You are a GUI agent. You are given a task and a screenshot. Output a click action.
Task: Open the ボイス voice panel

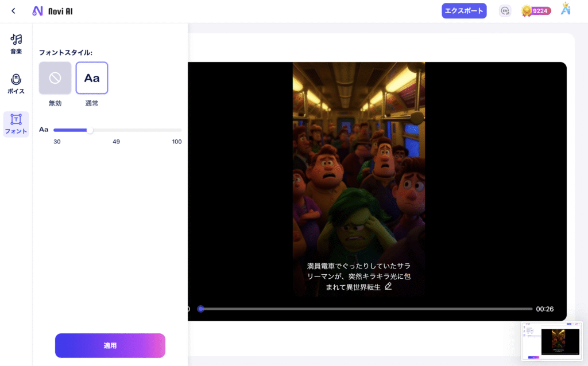(16, 83)
